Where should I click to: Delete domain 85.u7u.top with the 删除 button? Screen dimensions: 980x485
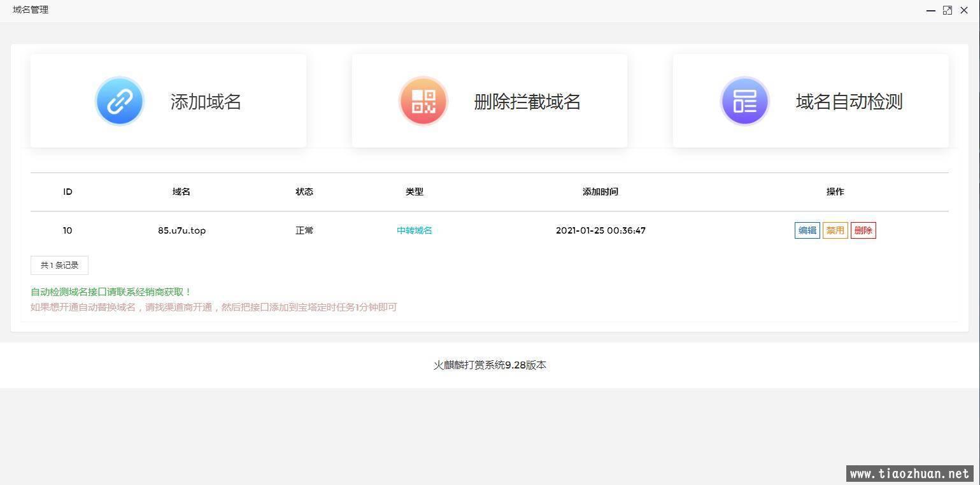click(863, 230)
